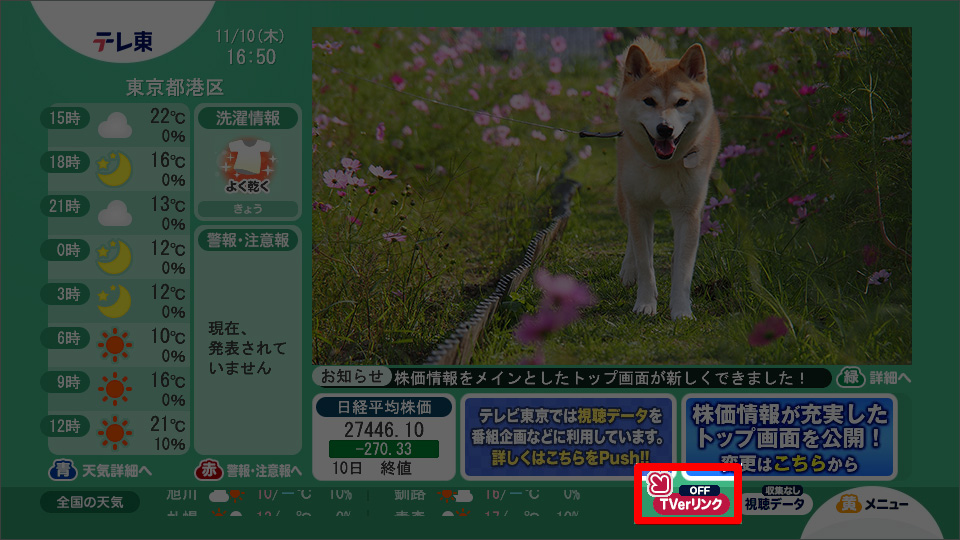960x540 pixels.
Task: Click the 視聴データ usage info banner
Action: 569,436
